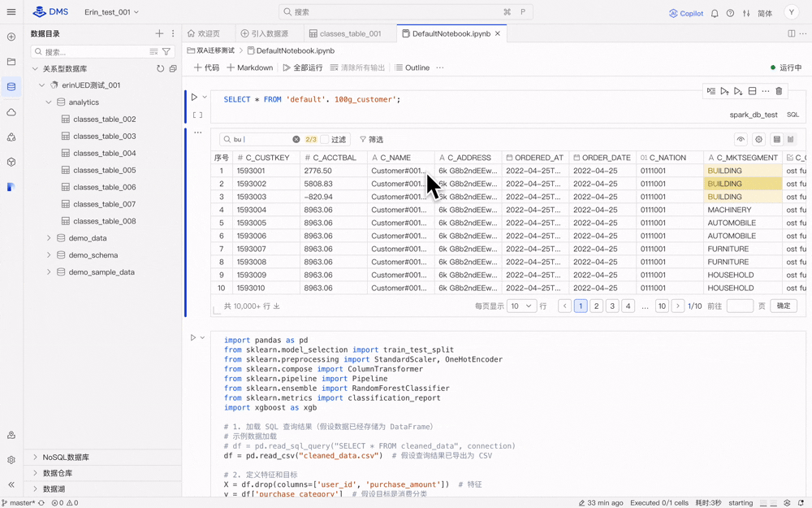Expand the demo_sample_data database
Image resolution: width=812 pixels, height=508 pixels.
click(49, 272)
